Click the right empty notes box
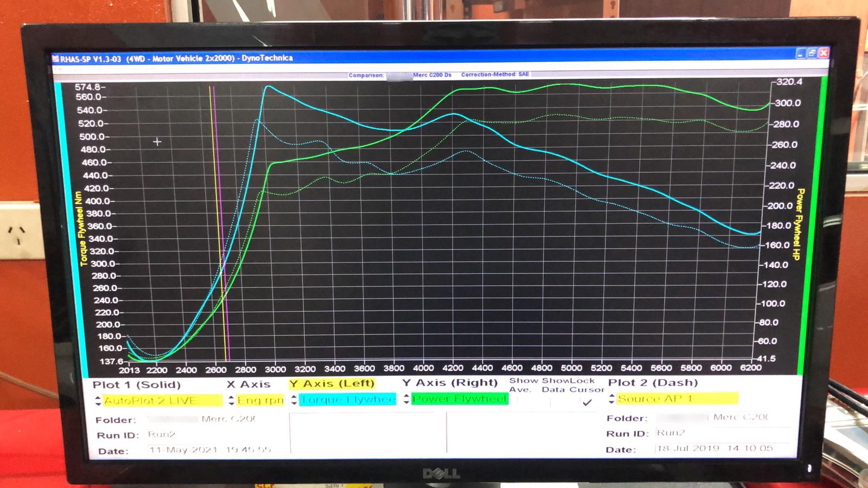The height and width of the screenshot is (488, 868). pos(524,432)
